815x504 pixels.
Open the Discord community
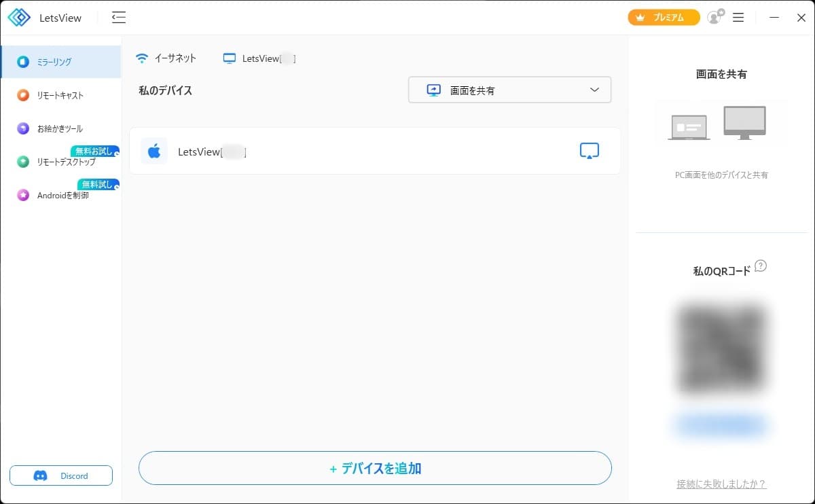click(61, 475)
